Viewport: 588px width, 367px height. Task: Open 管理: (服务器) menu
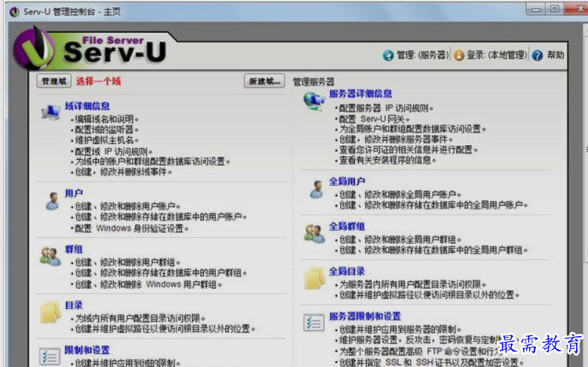[422, 56]
